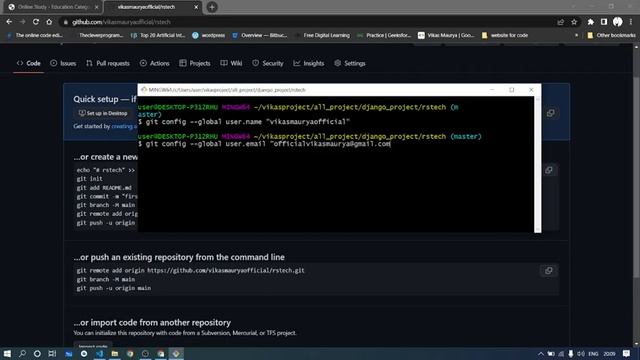Open a new browser tab with plus
This screenshot has height=360, width=640.
212,7
